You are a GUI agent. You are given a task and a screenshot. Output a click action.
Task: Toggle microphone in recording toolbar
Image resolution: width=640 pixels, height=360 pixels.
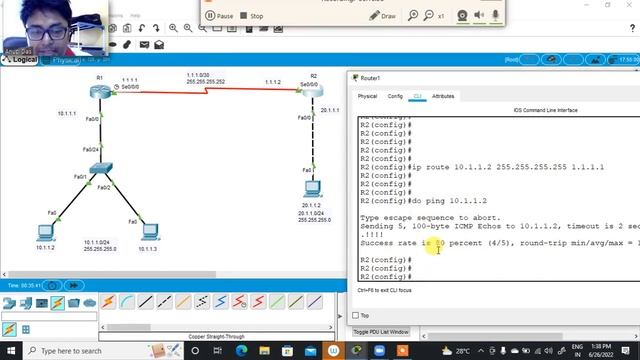[x=496, y=15]
